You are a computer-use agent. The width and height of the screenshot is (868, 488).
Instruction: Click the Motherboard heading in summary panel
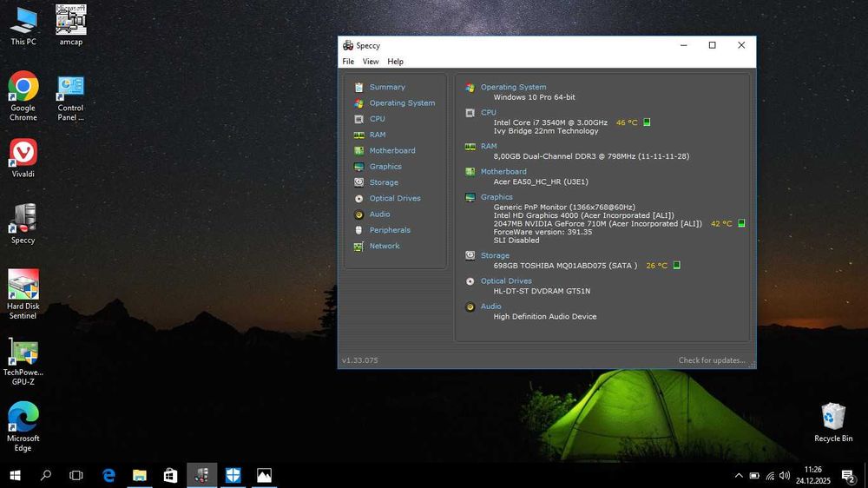(503, 172)
